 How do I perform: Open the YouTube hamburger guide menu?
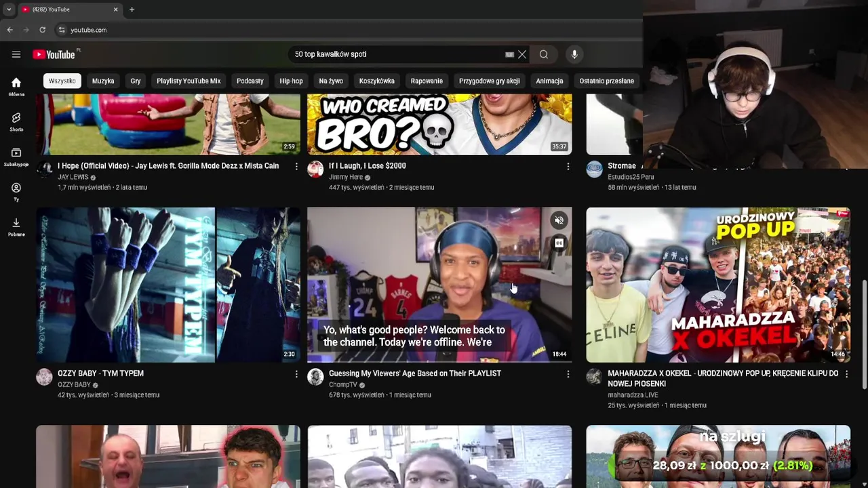16,54
